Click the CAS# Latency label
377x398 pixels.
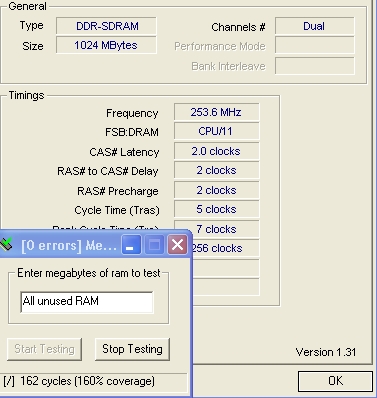click(124, 152)
